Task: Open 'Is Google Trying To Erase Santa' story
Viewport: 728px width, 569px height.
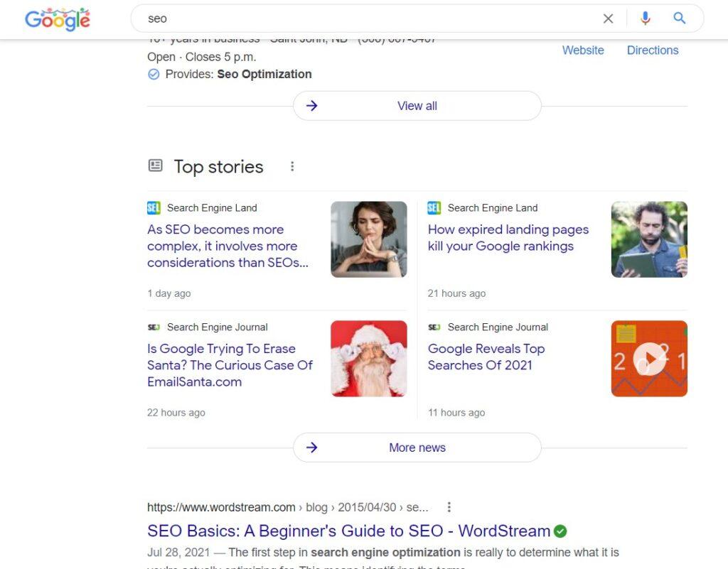Action: (230, 365)
